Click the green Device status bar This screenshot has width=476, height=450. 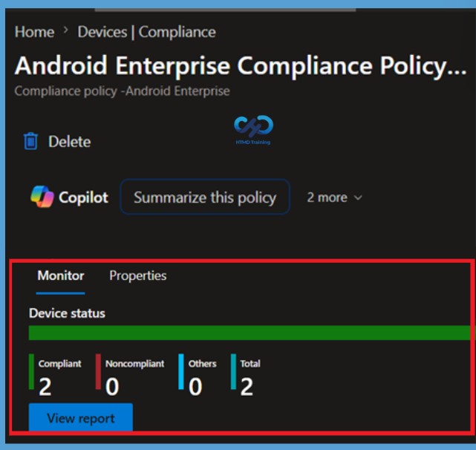pyautogui.click(x=250, y=333)
